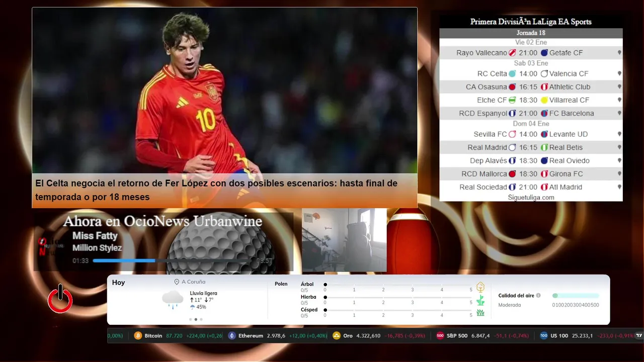Viewport: 644px width, 362px height.
Task: Click the Atl Madrid team badge
Action: click(544, 187)
